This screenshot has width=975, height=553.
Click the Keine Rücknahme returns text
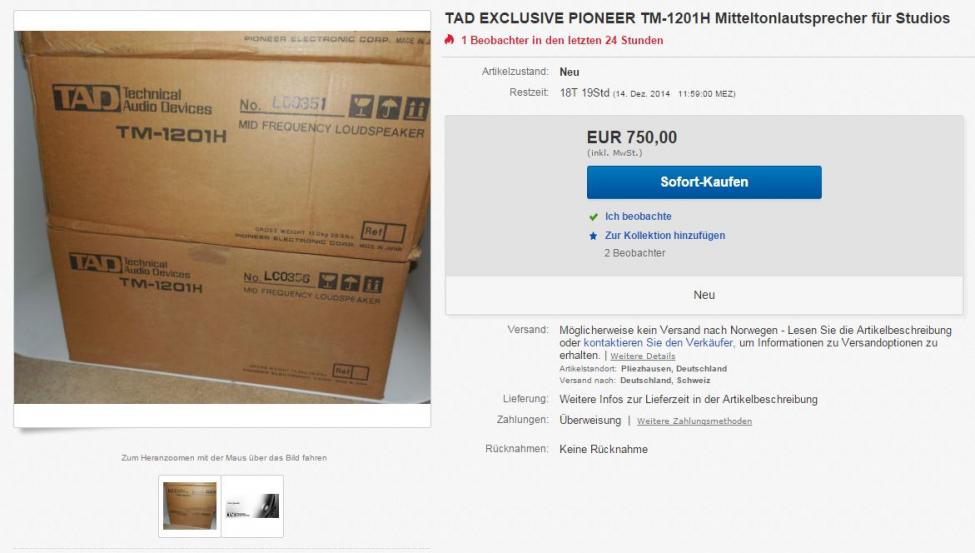(x=603, y=449)
